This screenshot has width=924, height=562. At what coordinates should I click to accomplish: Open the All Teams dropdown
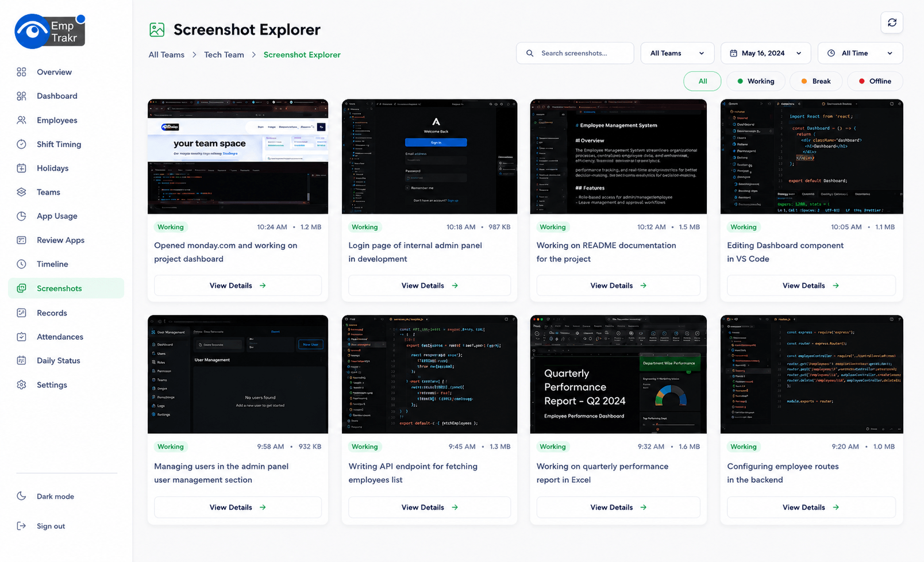pos(677,53)
